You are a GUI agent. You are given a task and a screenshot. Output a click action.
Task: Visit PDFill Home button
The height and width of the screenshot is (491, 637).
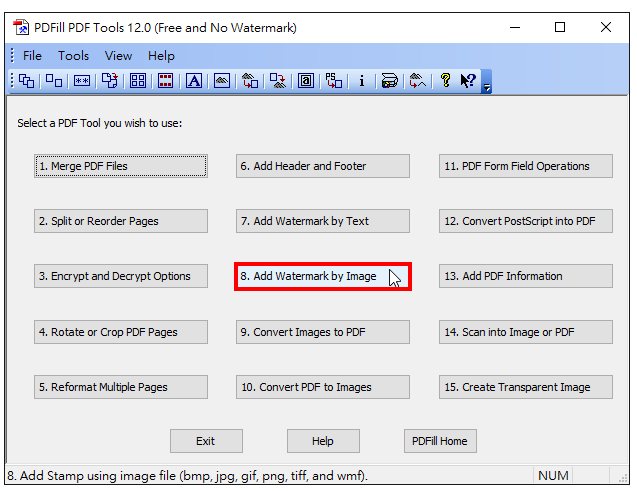440,441
